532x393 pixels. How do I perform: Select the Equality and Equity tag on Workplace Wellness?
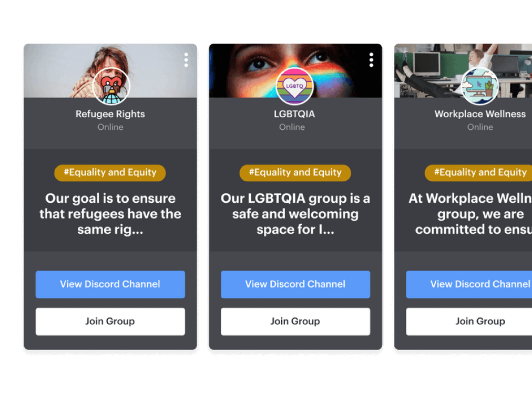click(478, 173)
